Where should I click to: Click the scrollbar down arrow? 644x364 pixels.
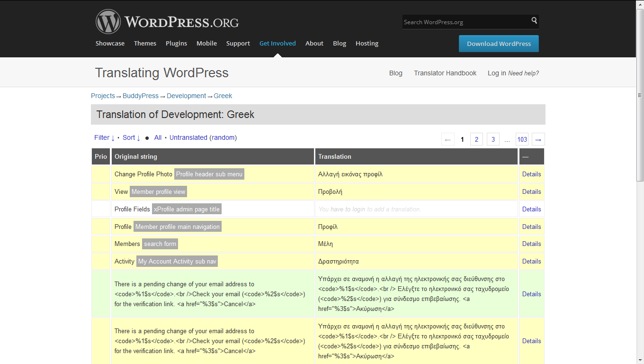pyautogui.click(x=640, y=360)
